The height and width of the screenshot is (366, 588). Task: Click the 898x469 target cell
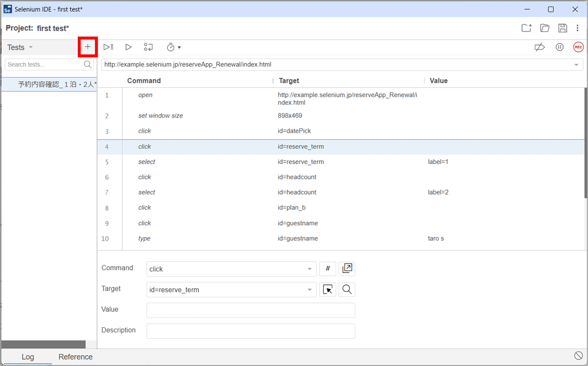tap(290, 116)
